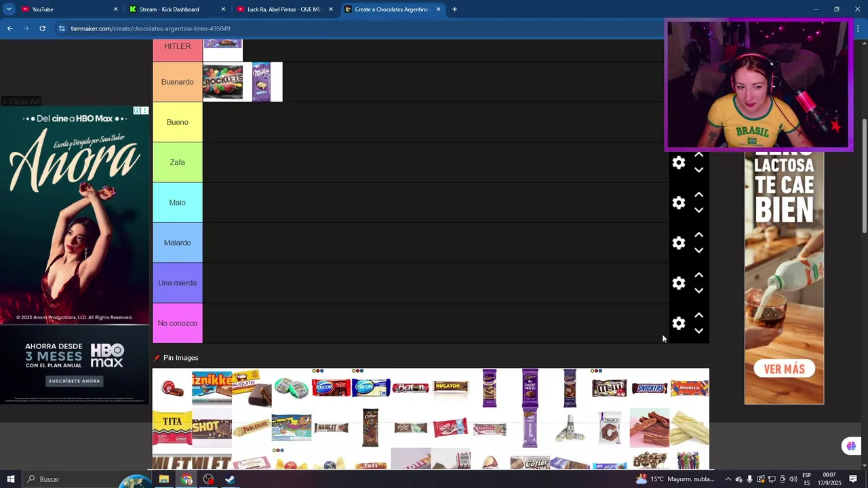Select Rocklets image in Buenardo row
868x488 pixels.
click(222, 82)
